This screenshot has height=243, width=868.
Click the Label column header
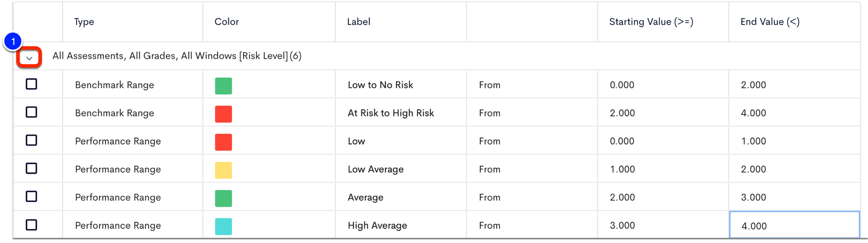coord(358,22)
